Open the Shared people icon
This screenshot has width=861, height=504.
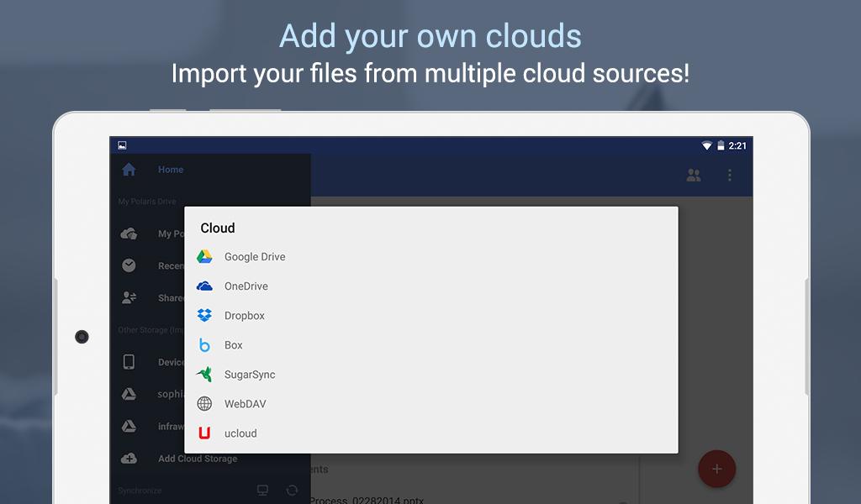pos(129,297)
